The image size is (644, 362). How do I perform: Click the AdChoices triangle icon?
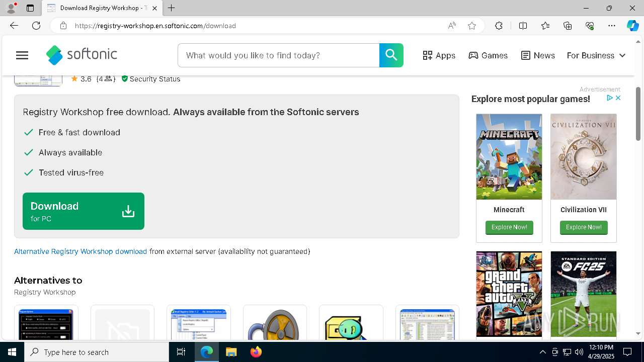[610, 98]
